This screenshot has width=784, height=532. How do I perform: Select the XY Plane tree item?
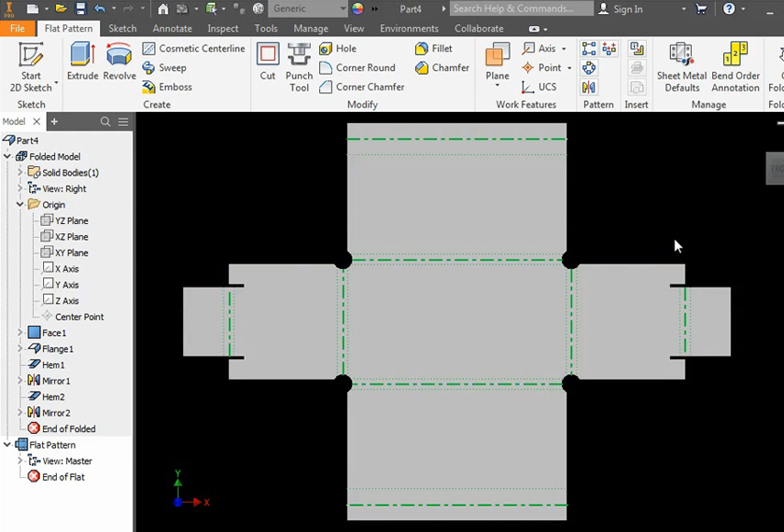tap(71, 253)
